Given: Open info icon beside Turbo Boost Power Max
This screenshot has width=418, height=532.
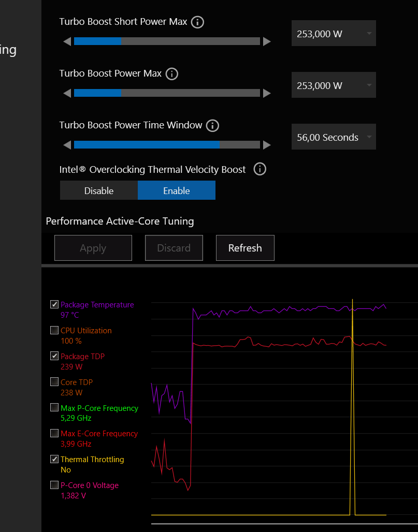Looking at the screenshot, I should [x=172, y=74].
